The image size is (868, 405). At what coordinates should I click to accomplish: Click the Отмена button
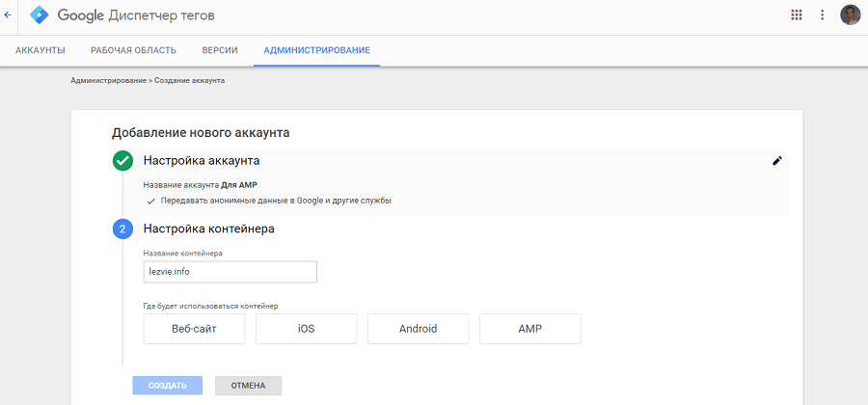248,386
